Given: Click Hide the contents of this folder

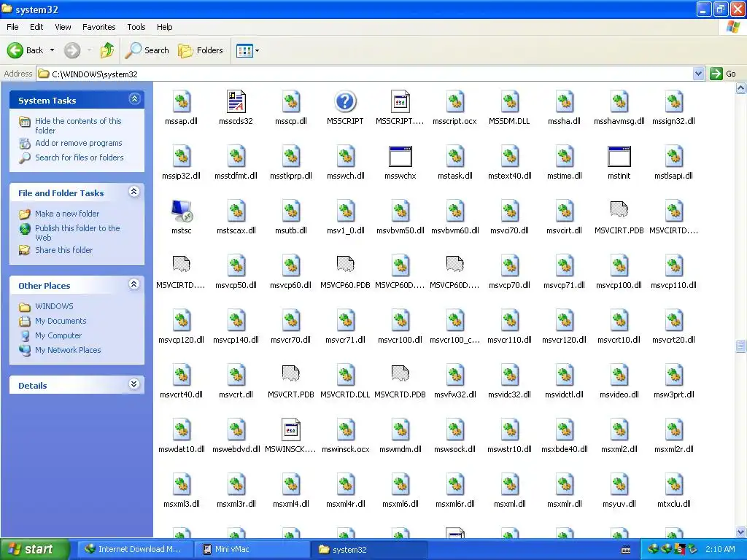Looking at the screenshot, I should [78, 125].
